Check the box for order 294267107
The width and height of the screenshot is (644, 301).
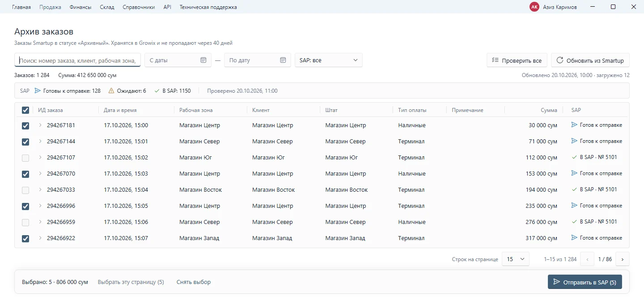tap(25, 158)
